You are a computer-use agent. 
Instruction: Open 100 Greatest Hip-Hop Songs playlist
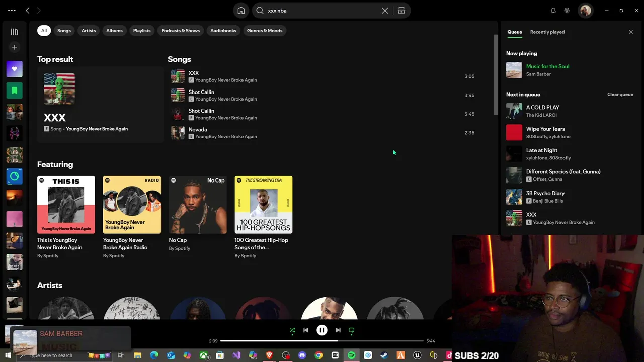pyautogui.click(x=264, y=217)
